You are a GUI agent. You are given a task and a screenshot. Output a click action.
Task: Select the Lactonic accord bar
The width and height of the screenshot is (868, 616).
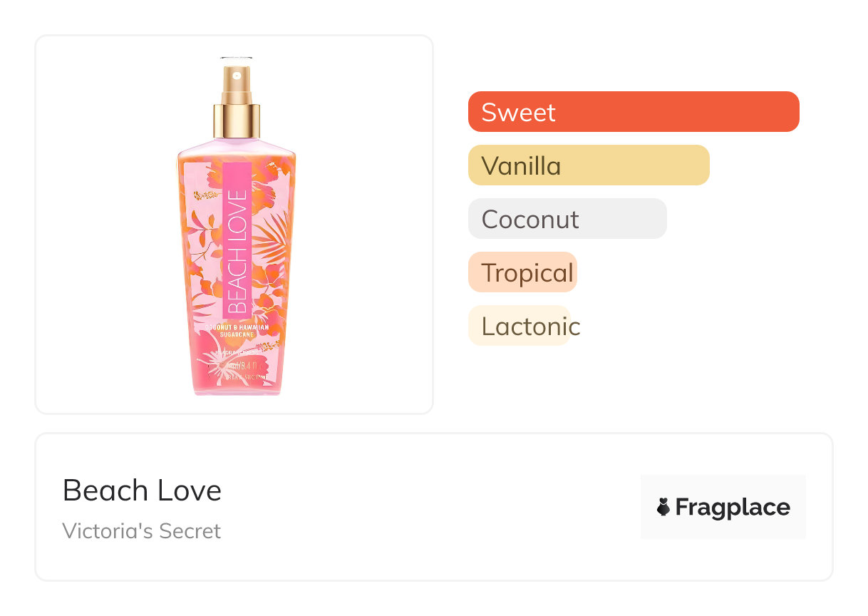click(519, 326)
